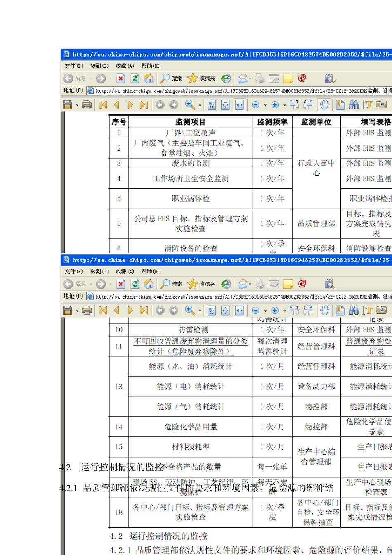Open 收藏夹 favorites in the upper browser window
The width and height of the screenshot is (392, 555).
pos(201,78)
